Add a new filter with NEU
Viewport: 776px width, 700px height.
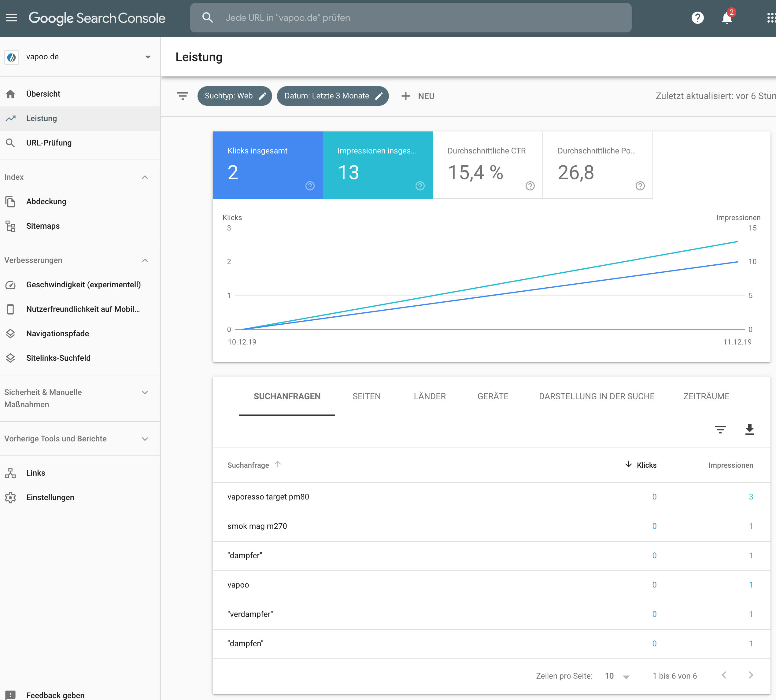pyautogui.click(x=418, y=96)
